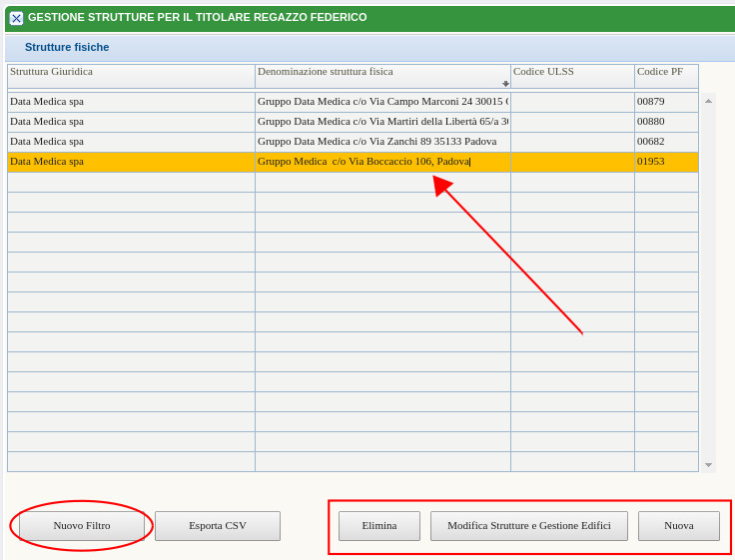Viewport: 735px width, 560px height.
Task: Open the Strutture fisiche tab
Action: click(67, 47)
